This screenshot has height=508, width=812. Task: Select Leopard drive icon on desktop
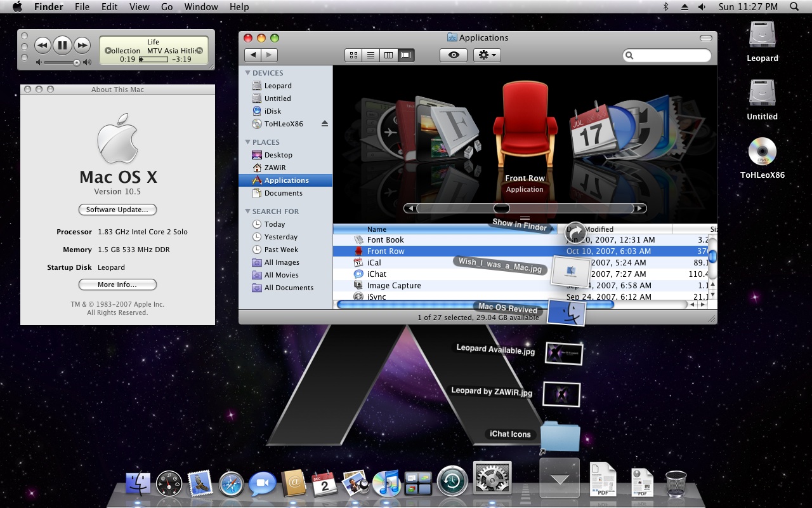pos(762,36)
